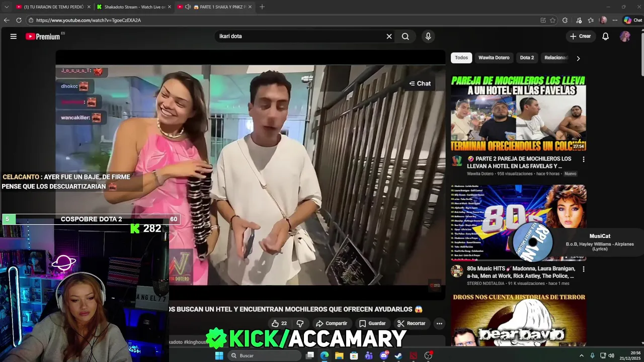Screen dimensions: 644x362
Task: Show more filter chips with right arrow
Action: [x=578, y=58]
